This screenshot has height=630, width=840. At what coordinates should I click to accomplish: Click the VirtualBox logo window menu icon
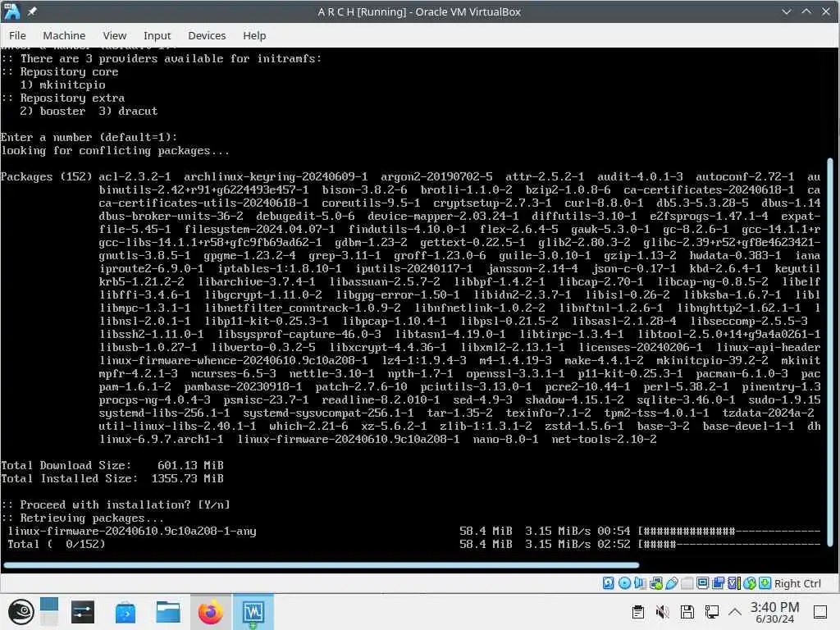tap(11, 11)
